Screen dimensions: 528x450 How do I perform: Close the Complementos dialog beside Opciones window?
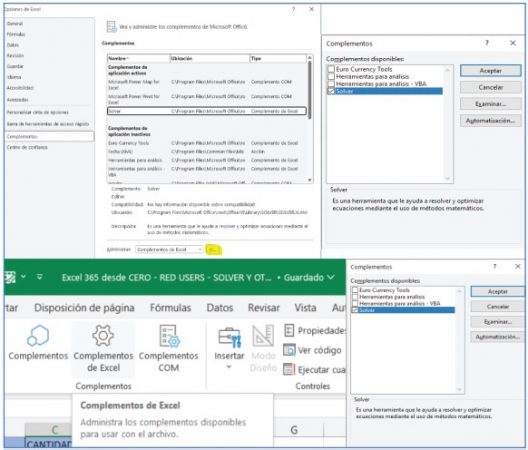(513, 43)
